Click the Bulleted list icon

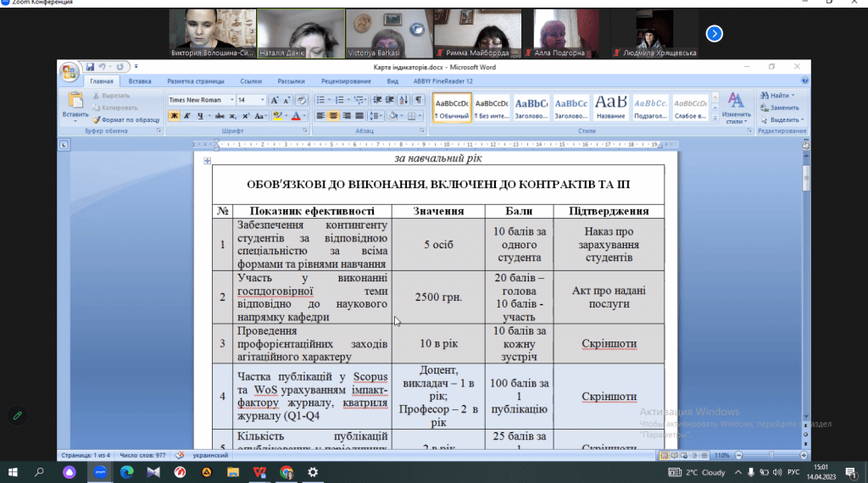321,100
